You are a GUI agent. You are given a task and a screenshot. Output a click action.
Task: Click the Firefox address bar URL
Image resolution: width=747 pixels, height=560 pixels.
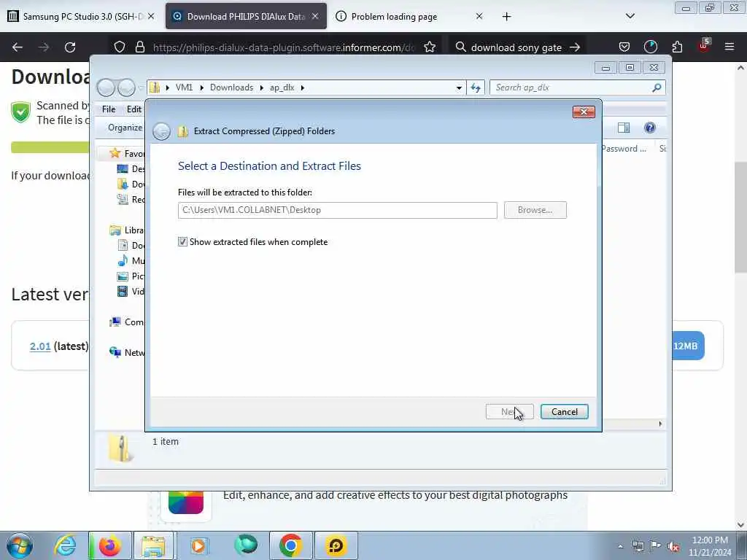pos(284,47)
